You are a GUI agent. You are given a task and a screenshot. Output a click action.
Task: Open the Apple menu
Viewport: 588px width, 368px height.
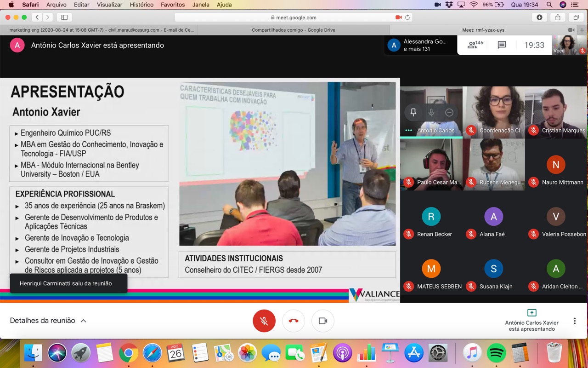click(11, 5)
